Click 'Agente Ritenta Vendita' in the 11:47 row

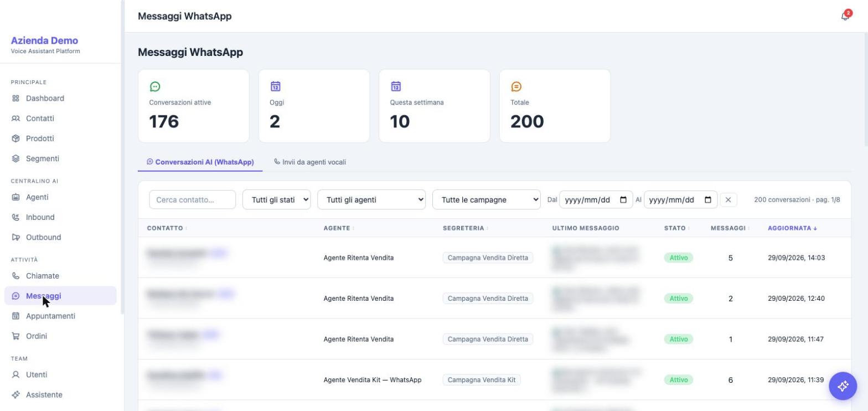[x=359, y=339]
